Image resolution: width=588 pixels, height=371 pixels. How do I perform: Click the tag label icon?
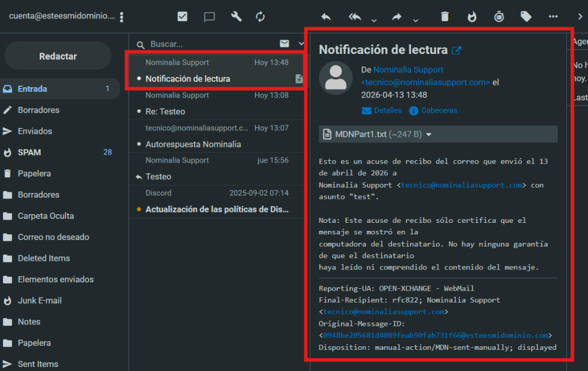coord(526,17)
